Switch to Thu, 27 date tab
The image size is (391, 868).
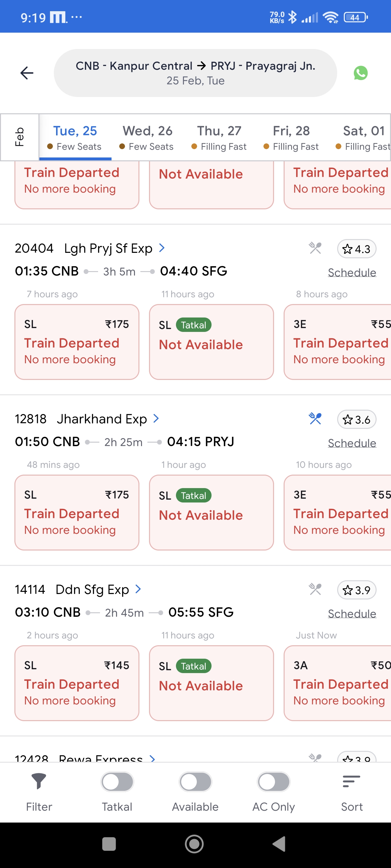coord(219,137)
